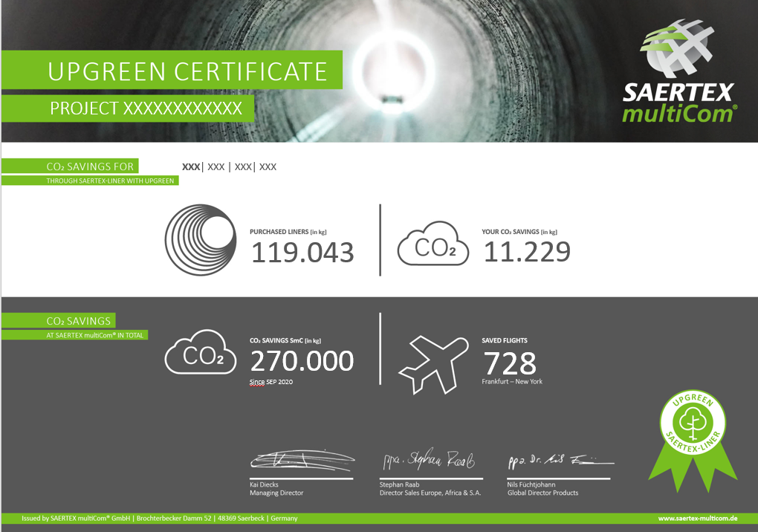Click the signature above Nils Füchtjohann
The width and height of the screenshot is (758, 532).
(561, 461)
